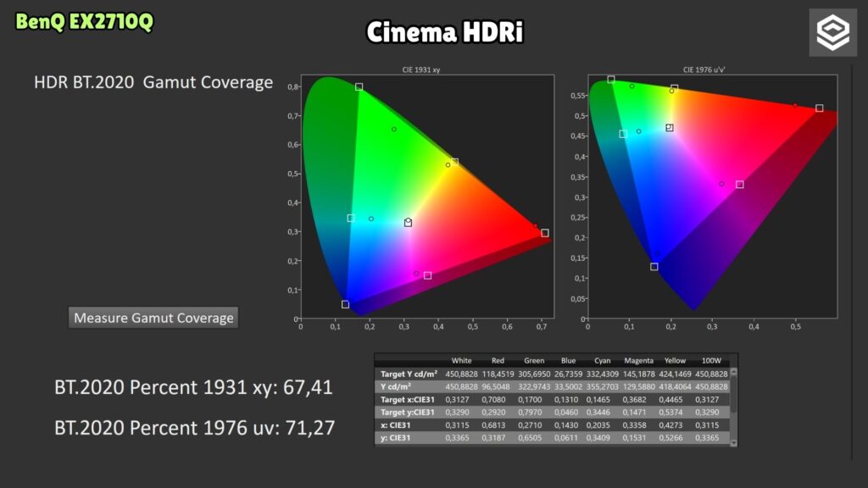Click the Cyan measured x cell 0,2035
This screenshot has height=488, width=868.
[598, 425]
